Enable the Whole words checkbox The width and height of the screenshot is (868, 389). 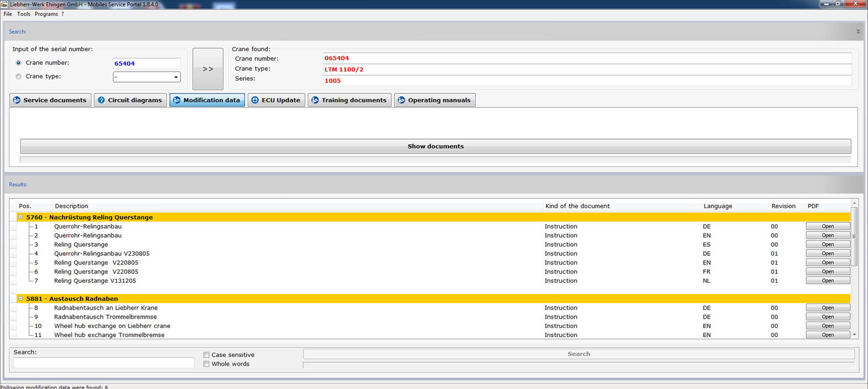206,364
